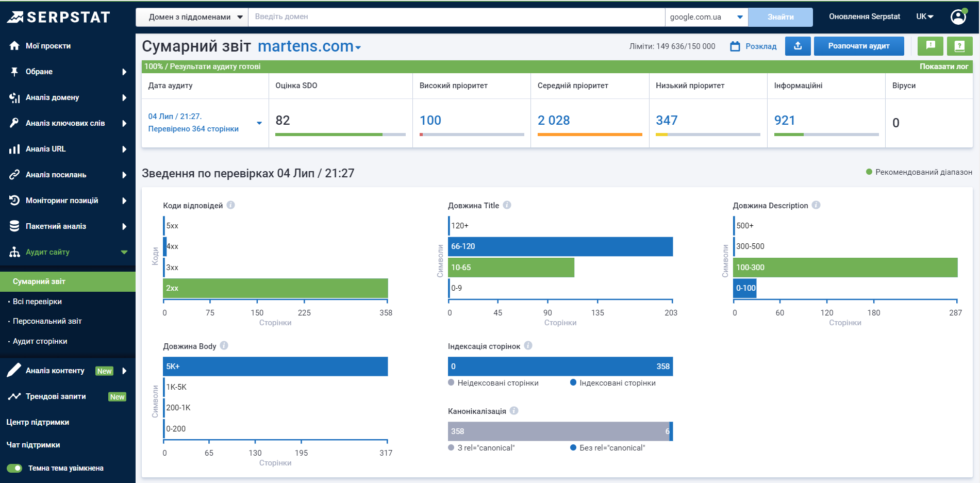
Task: Toggle the Темна тема dark theme switch
Action: click(x=14, y=468)
